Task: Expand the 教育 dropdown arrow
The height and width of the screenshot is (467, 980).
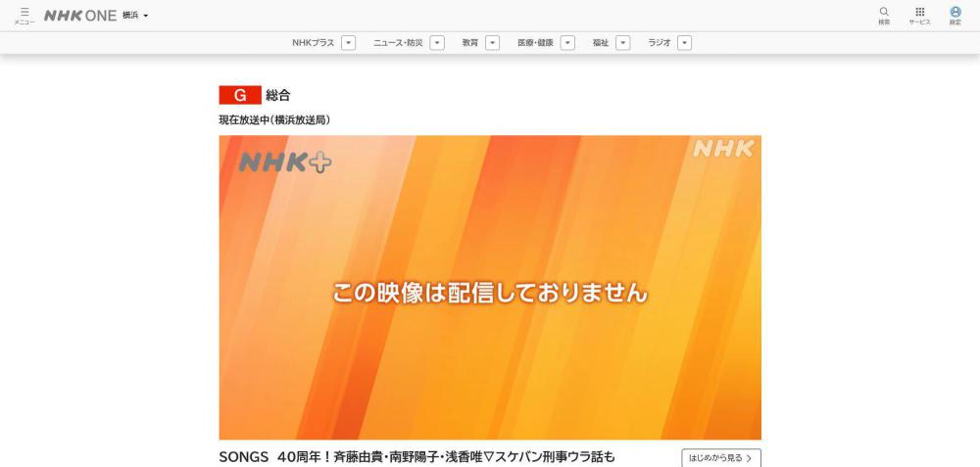Action: point(492,43)
